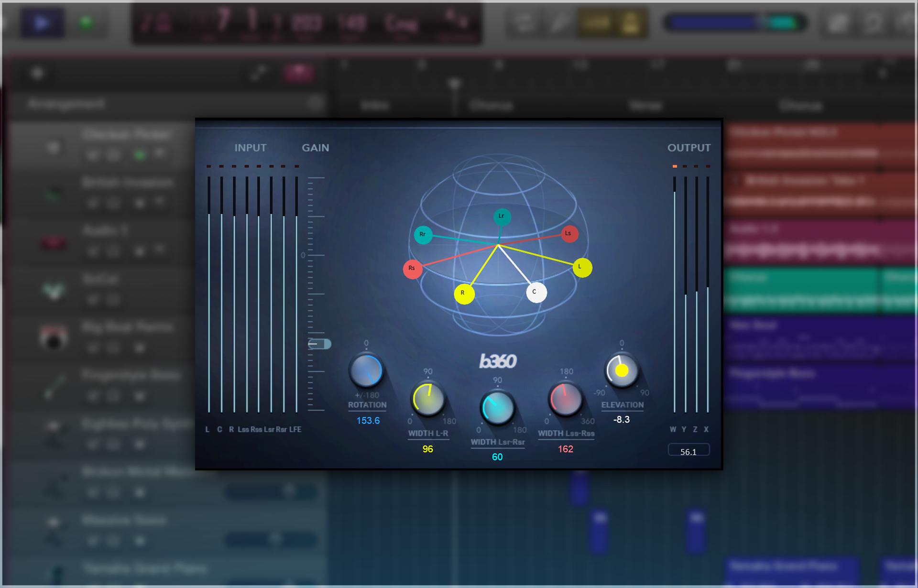The image size is (918, 588).
Task: Reset the clip indicator above the Lsr input meter
Action: [271, 166]
